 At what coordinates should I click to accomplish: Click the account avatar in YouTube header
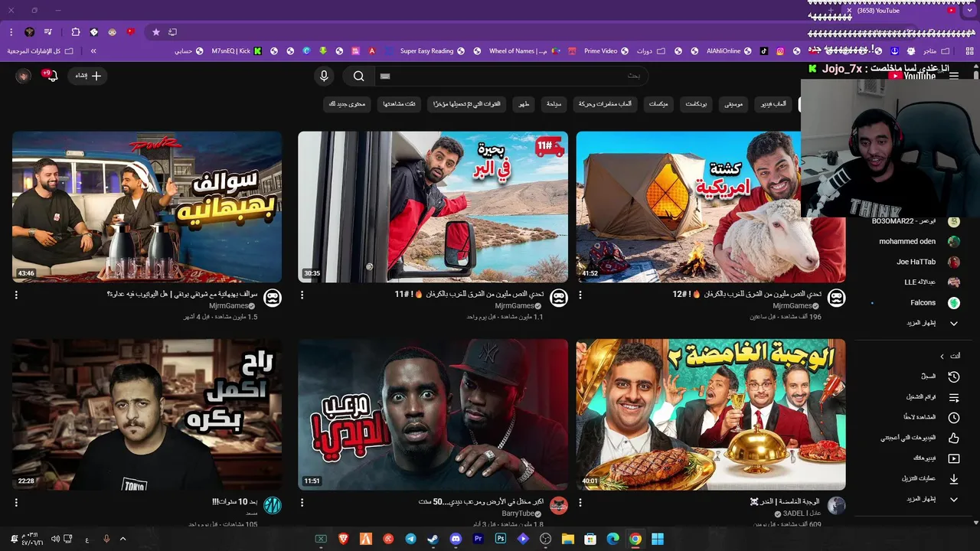(x=23, y=76)
